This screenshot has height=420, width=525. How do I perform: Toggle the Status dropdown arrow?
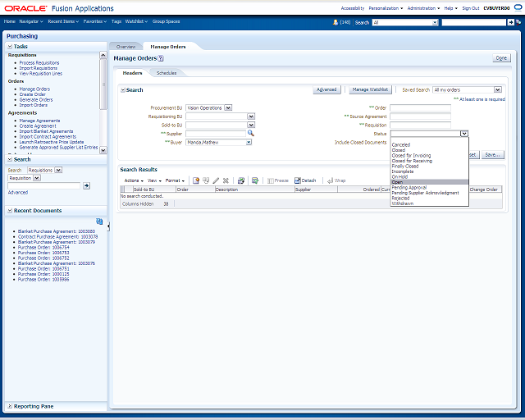(x=464, y=134)
